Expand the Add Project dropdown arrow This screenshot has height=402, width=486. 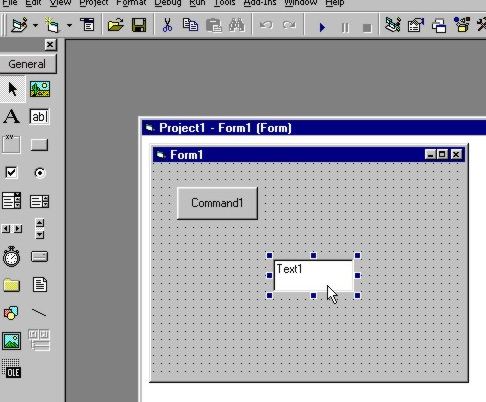pyautogui.click(x=35, y=25)
